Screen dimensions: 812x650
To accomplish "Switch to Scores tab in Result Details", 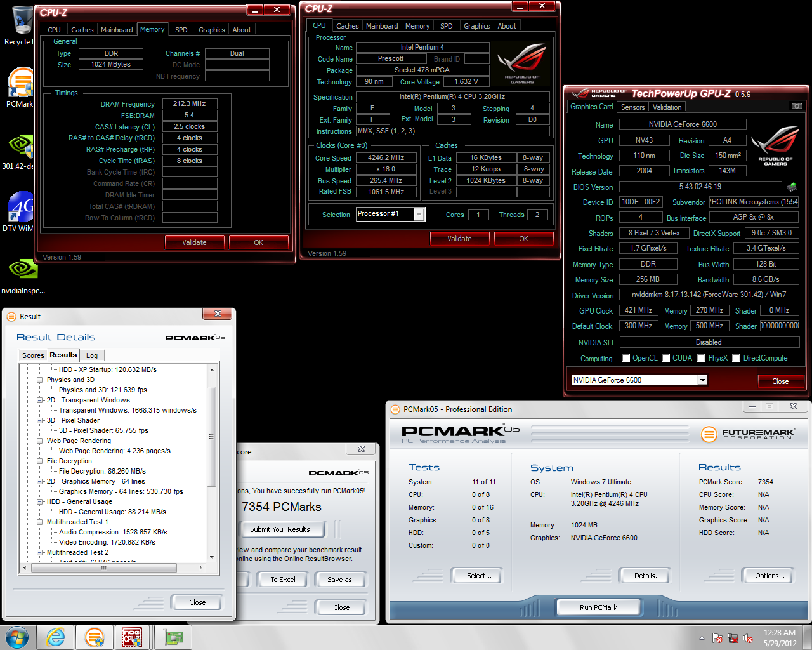I will click(33, 355).
